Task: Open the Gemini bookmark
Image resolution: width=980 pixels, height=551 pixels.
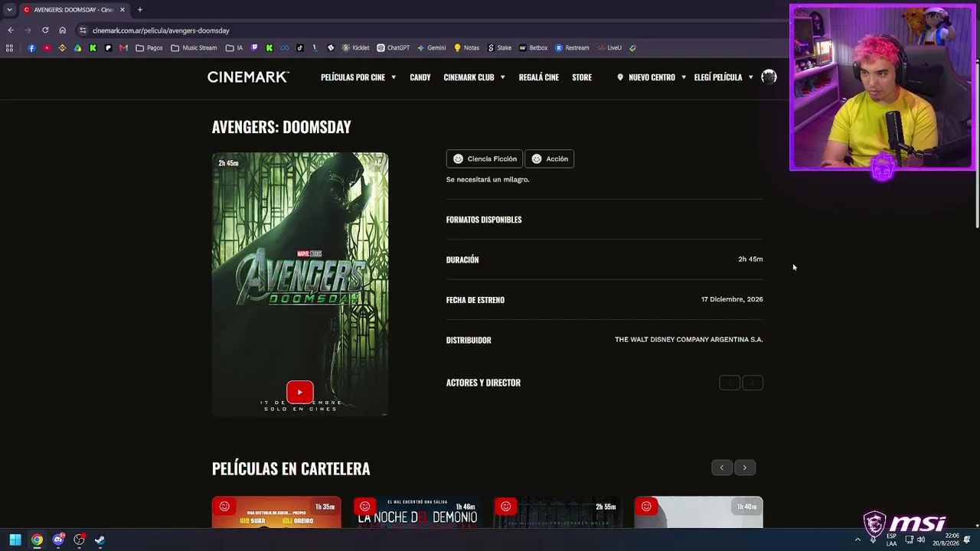Action: [431, 47]
